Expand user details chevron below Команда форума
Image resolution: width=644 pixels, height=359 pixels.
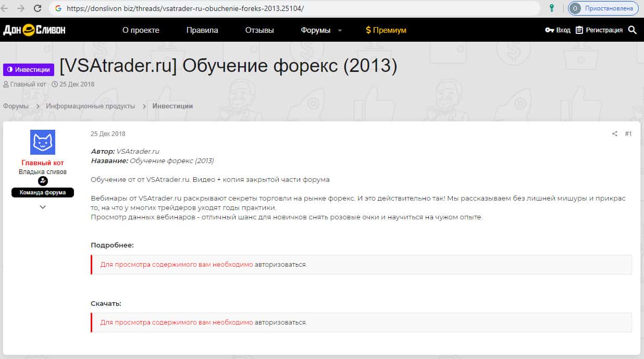click(43, 207)
